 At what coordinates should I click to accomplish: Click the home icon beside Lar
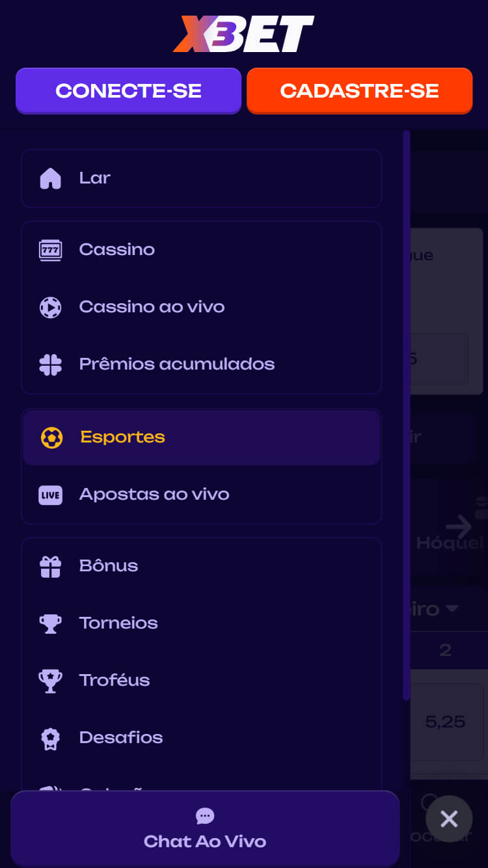coord(50,178)
